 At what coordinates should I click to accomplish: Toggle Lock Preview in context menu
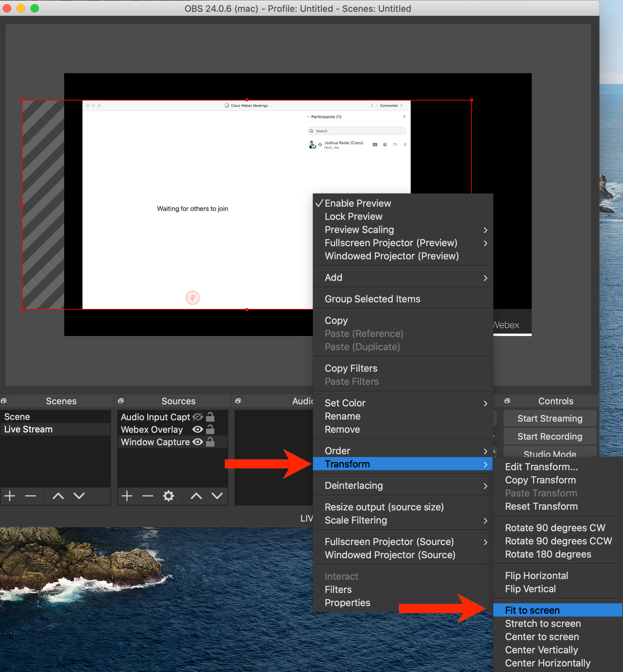click(x=402, y=216)
